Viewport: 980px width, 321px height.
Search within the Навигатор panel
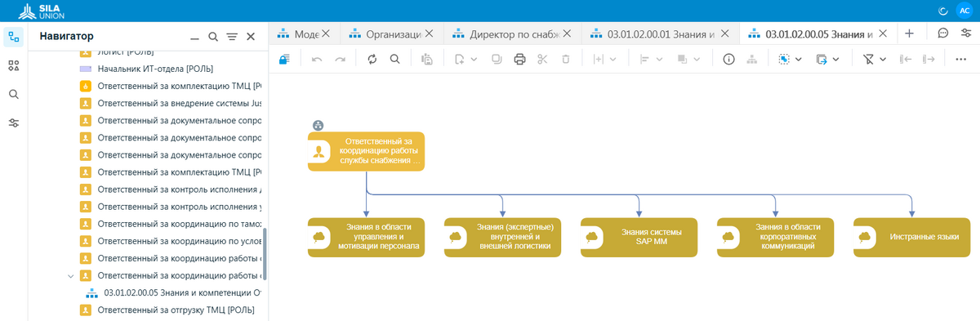tap(213, 37)
